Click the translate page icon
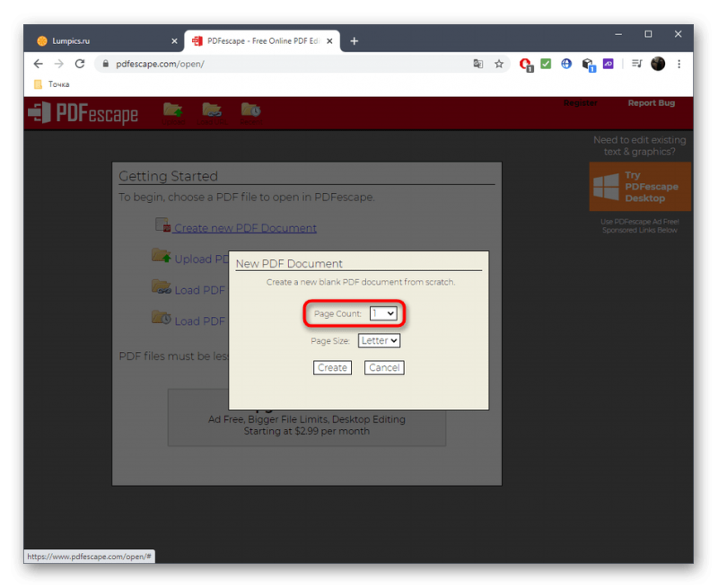Viewport: 718px width, 588px height. tap(478, 64)
